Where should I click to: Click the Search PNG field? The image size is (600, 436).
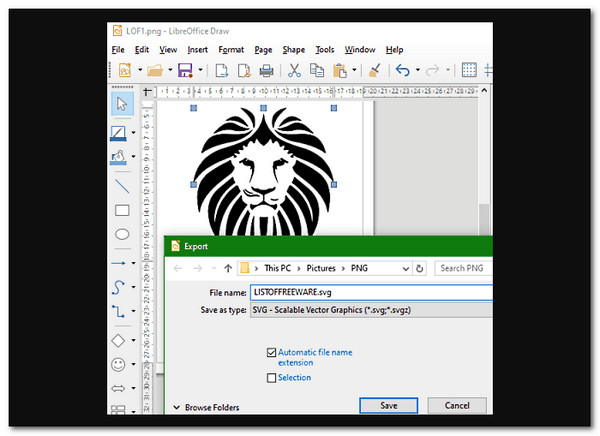[463, 268]
